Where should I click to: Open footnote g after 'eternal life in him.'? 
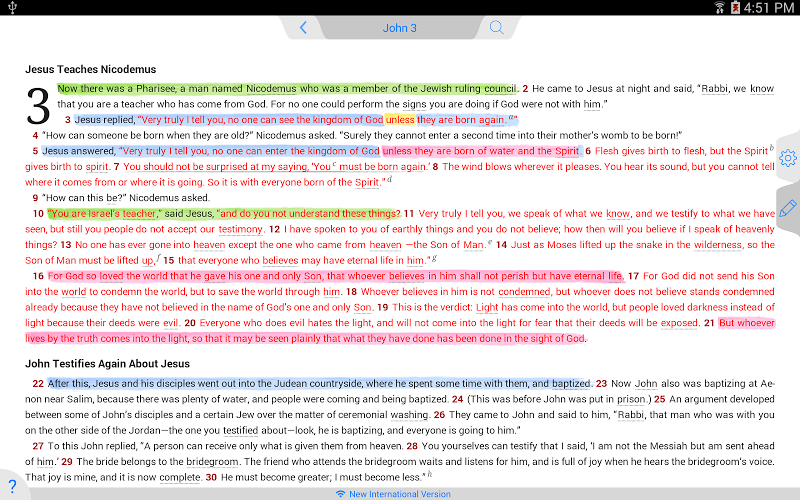tap(434, 258)
